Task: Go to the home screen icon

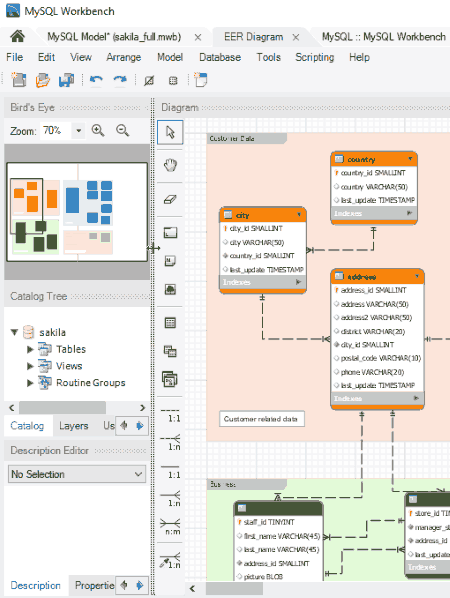Action: [x=18, y=37]
